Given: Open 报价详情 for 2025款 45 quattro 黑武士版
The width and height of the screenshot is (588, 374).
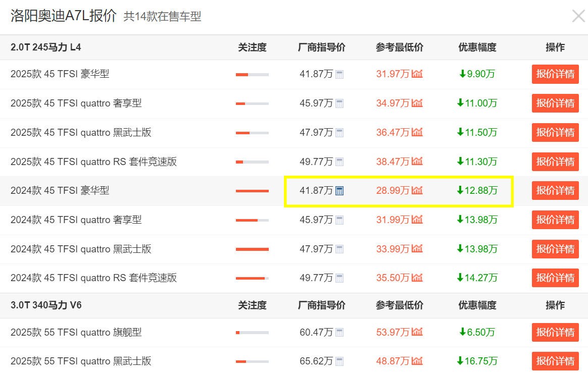Looking at the screenshot, I should click(555, 133).
